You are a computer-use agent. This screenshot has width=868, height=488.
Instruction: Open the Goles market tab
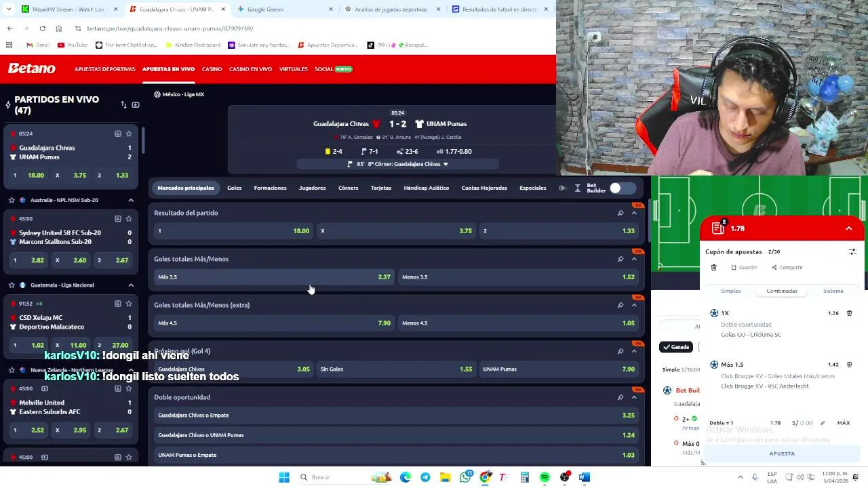pos(234,188)
